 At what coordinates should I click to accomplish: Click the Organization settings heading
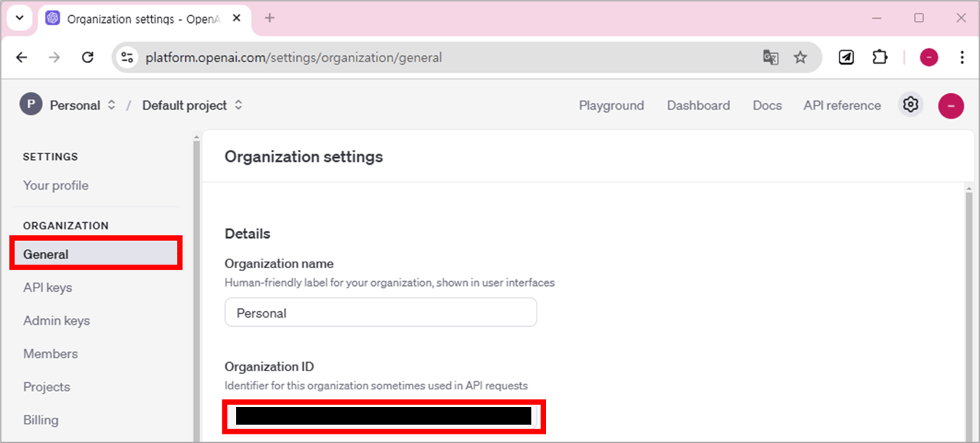(303, 156)
